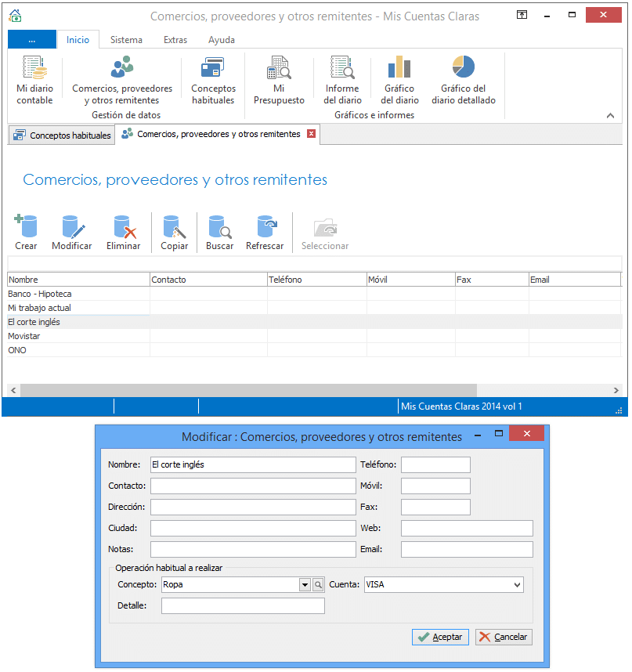Sort by the Email column header
Screen dimensions: 632x672
575,280
